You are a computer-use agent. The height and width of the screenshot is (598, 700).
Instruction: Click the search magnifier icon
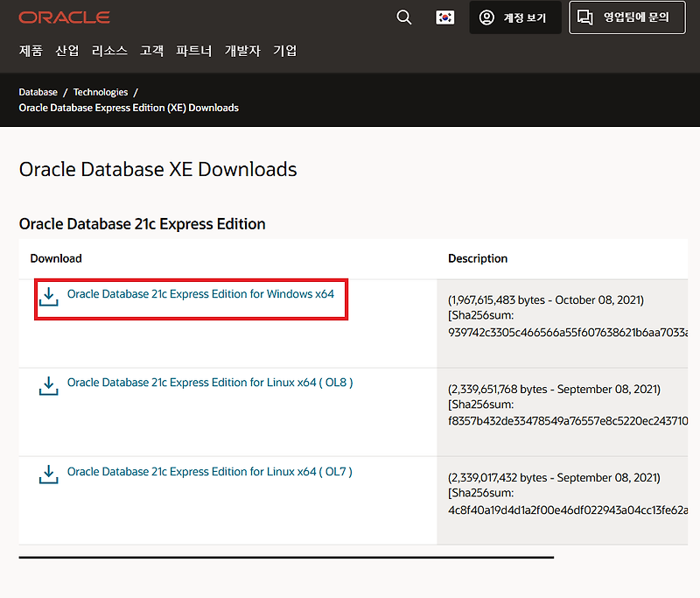pos(403,17)
